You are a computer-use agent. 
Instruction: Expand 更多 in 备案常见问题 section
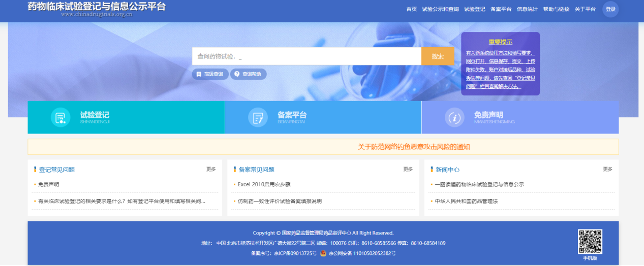click(408, 169)
